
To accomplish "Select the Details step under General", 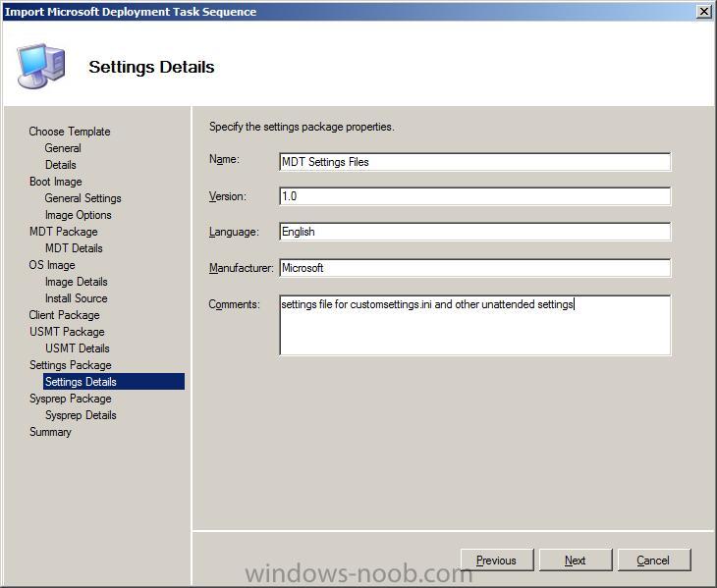I will pyautogui.click(x=60, y=165).
